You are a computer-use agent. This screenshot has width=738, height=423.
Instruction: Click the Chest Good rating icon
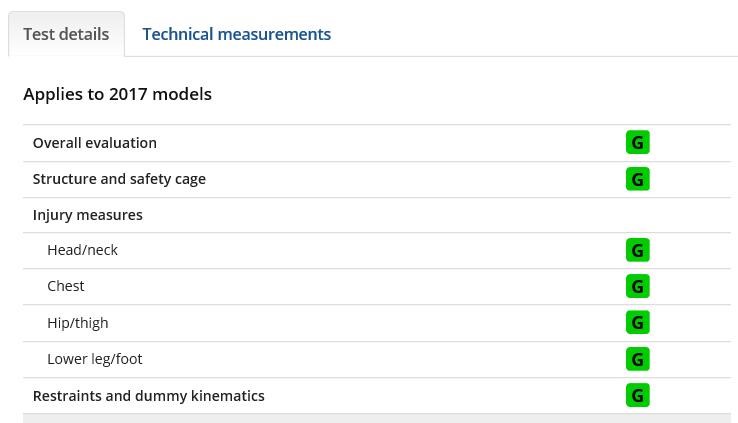(x=637, y=286)
